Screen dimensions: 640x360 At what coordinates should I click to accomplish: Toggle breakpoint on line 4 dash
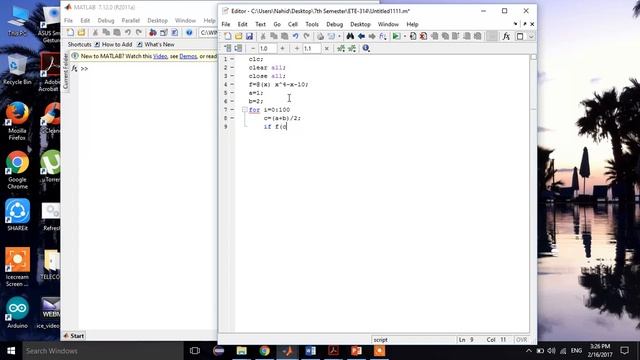(x=232, y=84)
